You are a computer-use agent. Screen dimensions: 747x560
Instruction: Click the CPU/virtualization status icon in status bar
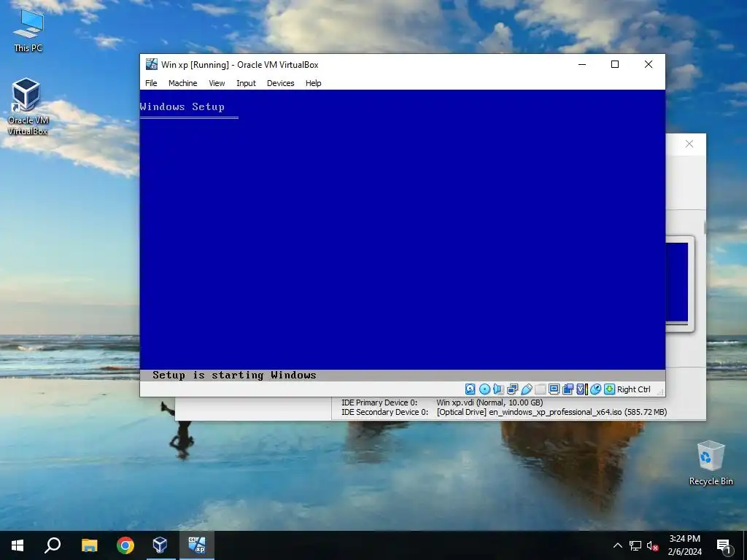[x=581, y=389]
